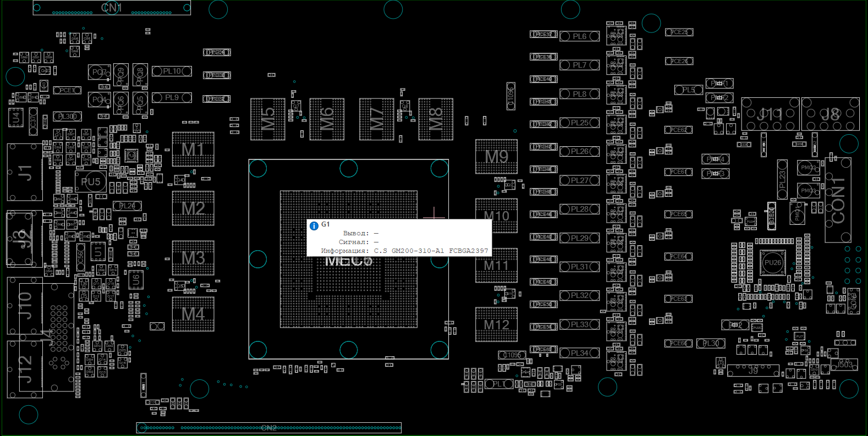Viewport: 868px width, 436px height.
Task: Click inductor PL34
Action: [x=580, y=353]
